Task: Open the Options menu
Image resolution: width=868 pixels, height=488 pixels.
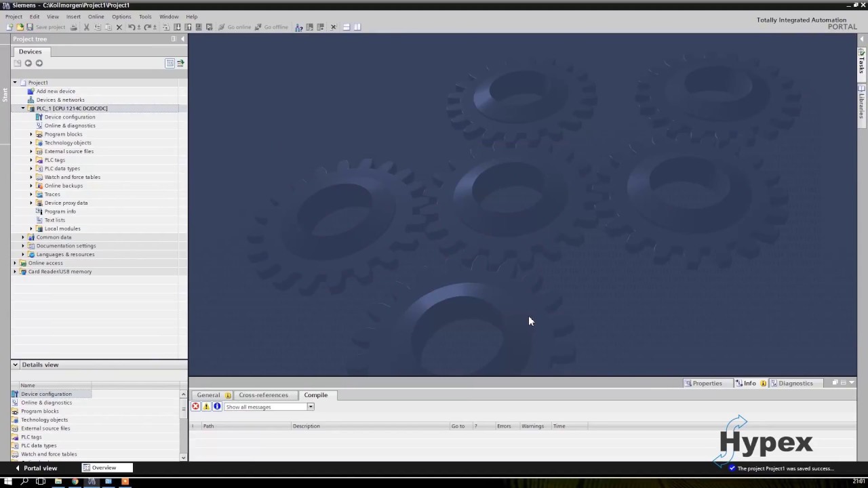Action: tap(121, 16)
